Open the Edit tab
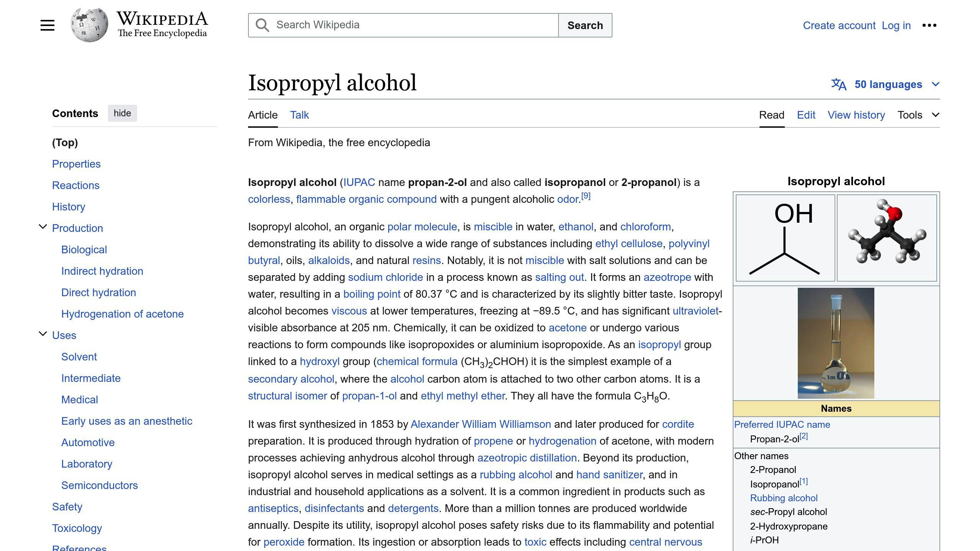This screenshot has height=551, width=980. [x=806, y=115]
